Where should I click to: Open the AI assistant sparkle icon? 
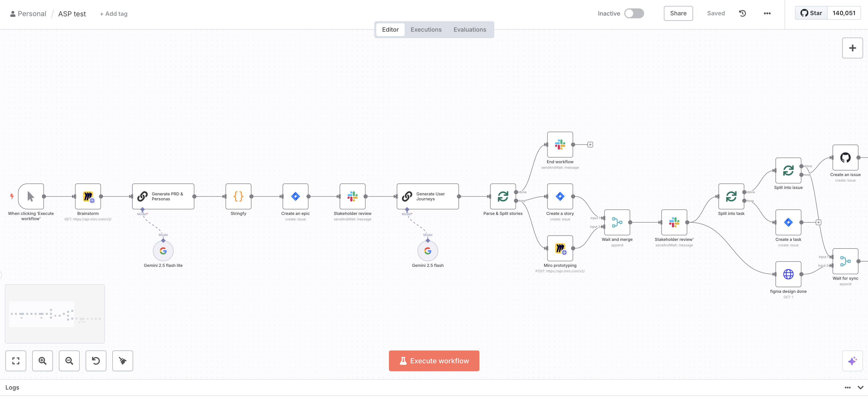coord(852,361)
